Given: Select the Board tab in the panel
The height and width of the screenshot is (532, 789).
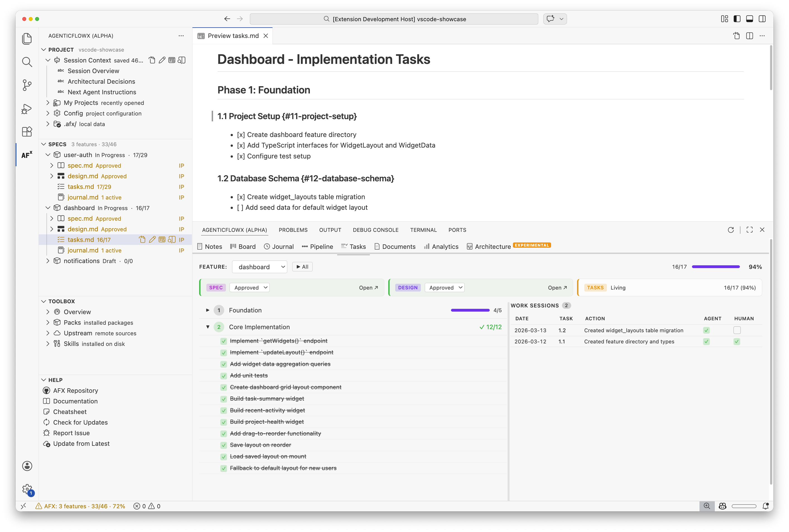Looking at the screenshot, I should point(243,247).
